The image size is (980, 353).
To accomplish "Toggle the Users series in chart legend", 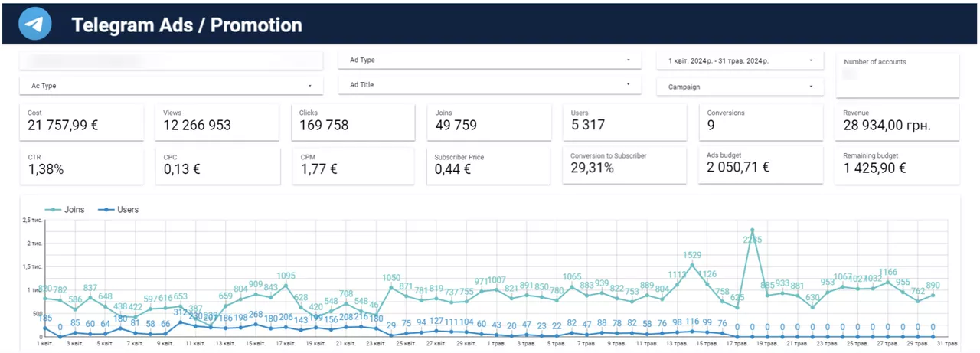I will click(117, 209).
